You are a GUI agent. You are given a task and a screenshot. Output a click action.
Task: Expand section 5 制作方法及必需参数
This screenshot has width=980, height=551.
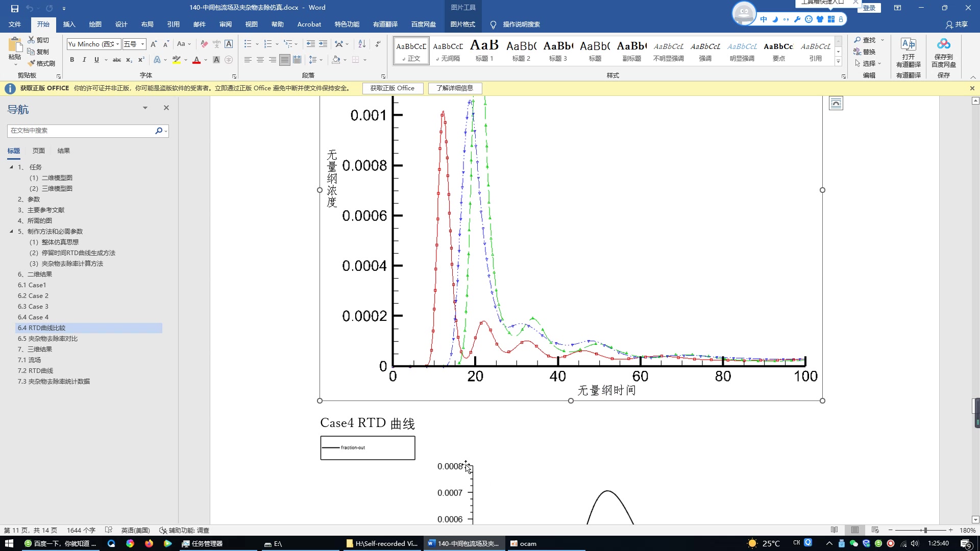tap(12, 231)
